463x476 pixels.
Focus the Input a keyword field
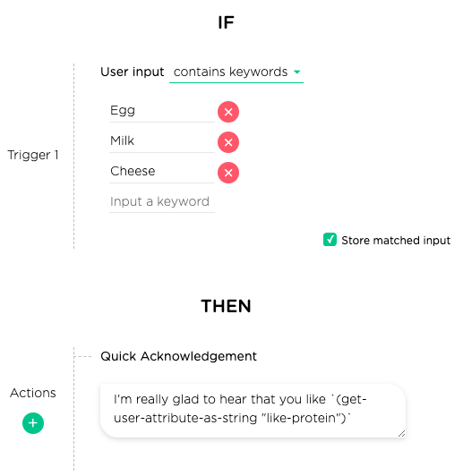pos(162,202)
